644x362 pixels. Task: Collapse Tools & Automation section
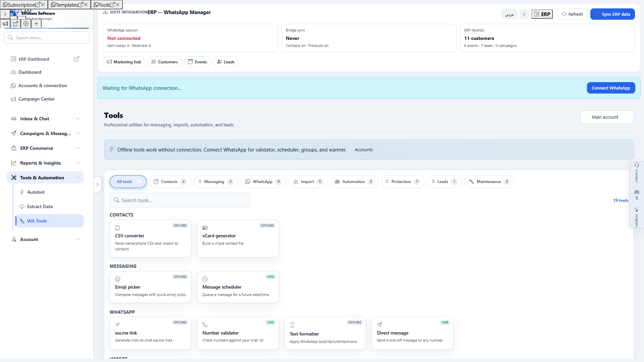45,178
